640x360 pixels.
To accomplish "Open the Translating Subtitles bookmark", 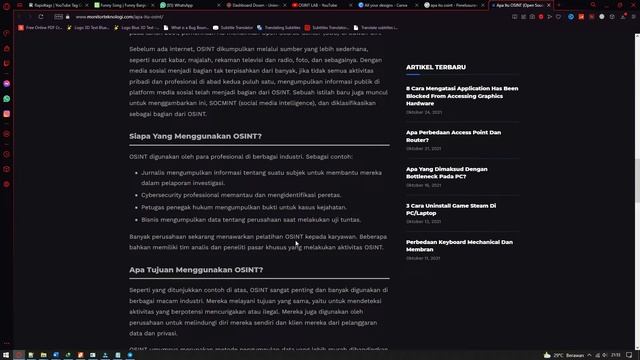I will [279, 28].
